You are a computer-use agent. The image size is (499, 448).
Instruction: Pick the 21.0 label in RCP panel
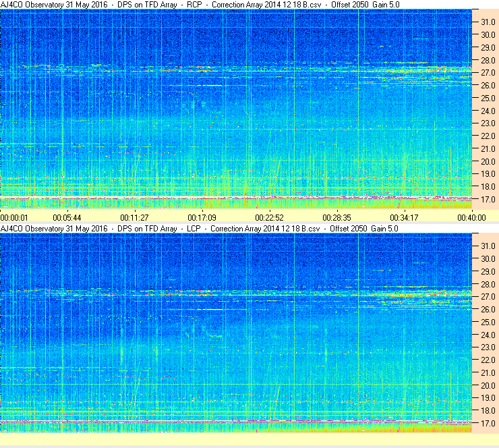(x=488, y=149)
